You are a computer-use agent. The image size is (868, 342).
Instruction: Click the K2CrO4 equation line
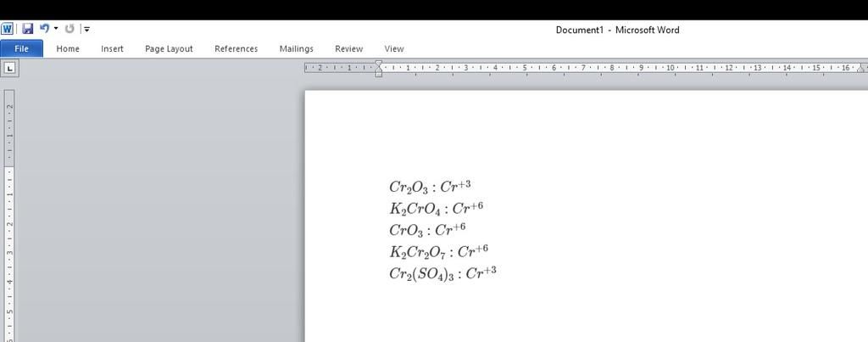437,209
